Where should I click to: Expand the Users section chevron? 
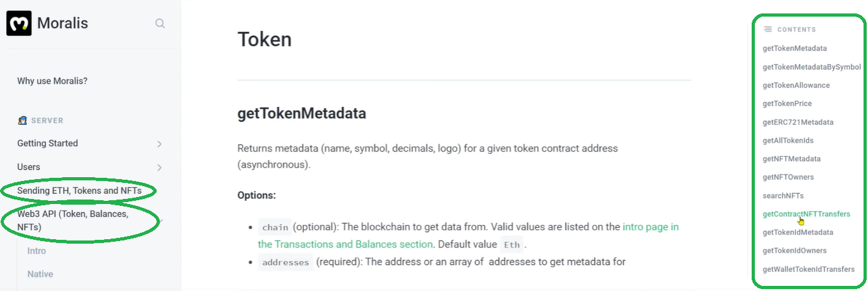159,168
